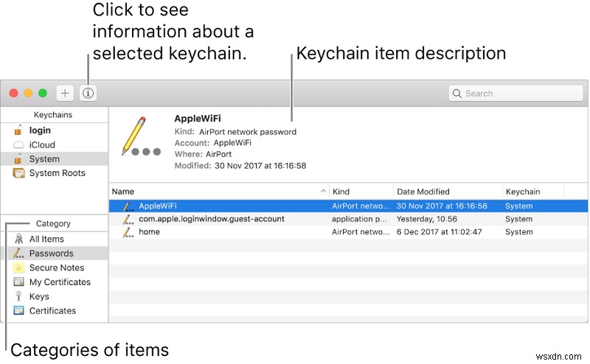Click the plus add item button
The height and width of the screenshot is (364, 590).
coord(66,94)
